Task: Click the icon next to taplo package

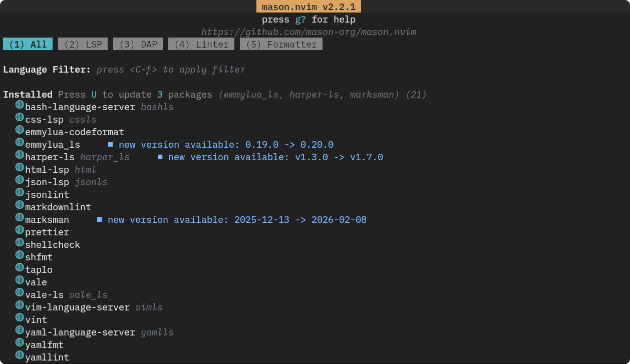Action: pos(20,268)
